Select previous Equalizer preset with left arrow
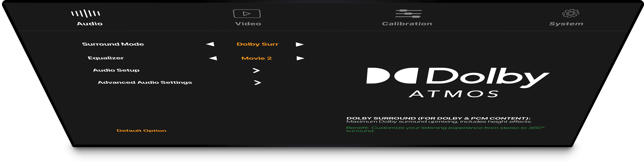Image resolution: width=644 pixels, height=167 pixels. (x=213, y=58)
